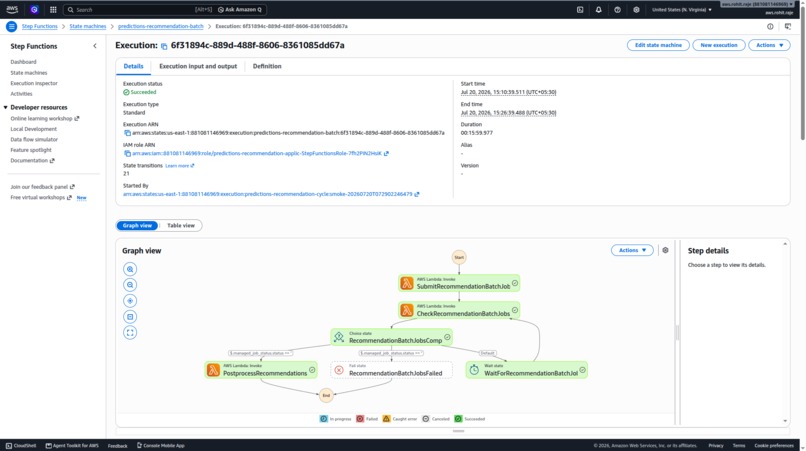Open Execution input and output tab
The height and width of the screenshot is (451, 806).
point(198,66)
